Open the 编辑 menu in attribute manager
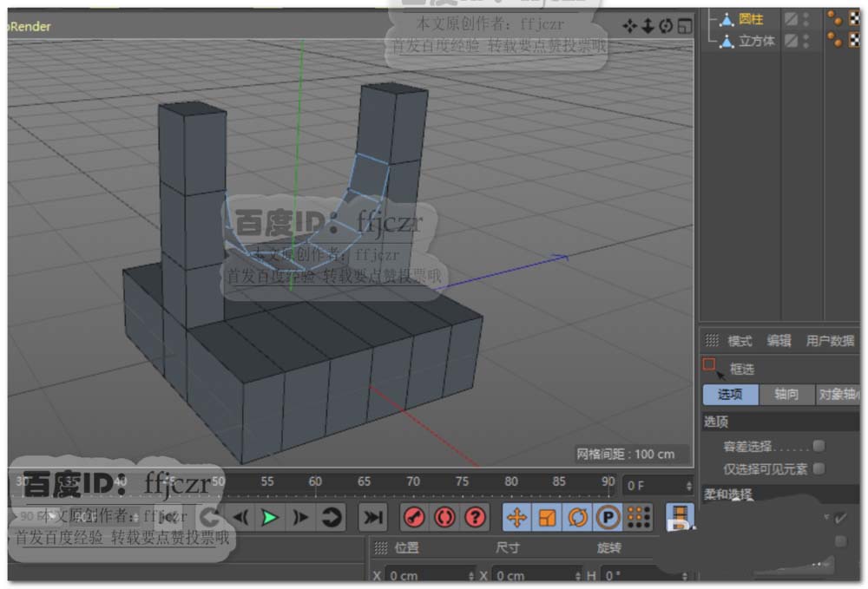This screenshot has height=589, width=868. click(x=779, y=341)
